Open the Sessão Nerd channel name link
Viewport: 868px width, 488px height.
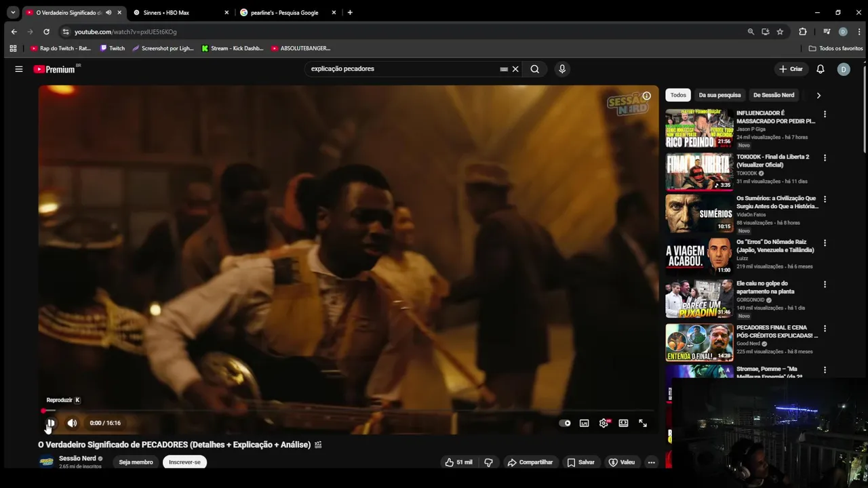pos(77,458)
